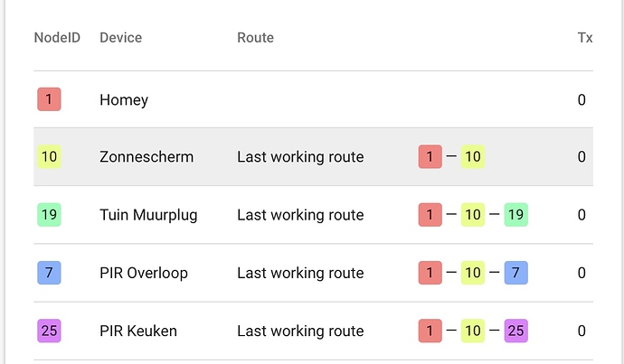Screen dimensions: 624x364
Task: Select the Tuin Muurplug device name
Action: pos(148,215)
